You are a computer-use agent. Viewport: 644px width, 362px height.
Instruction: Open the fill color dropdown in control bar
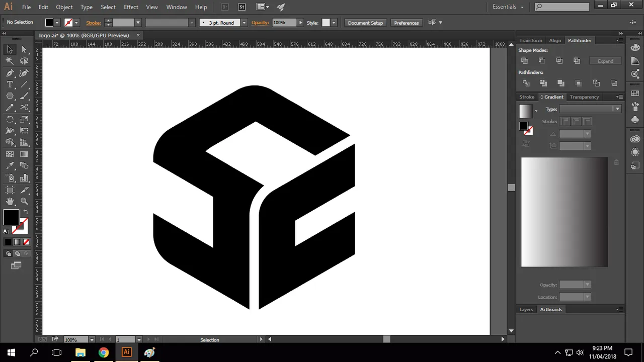pyautogui.click(x=57, y=23)
